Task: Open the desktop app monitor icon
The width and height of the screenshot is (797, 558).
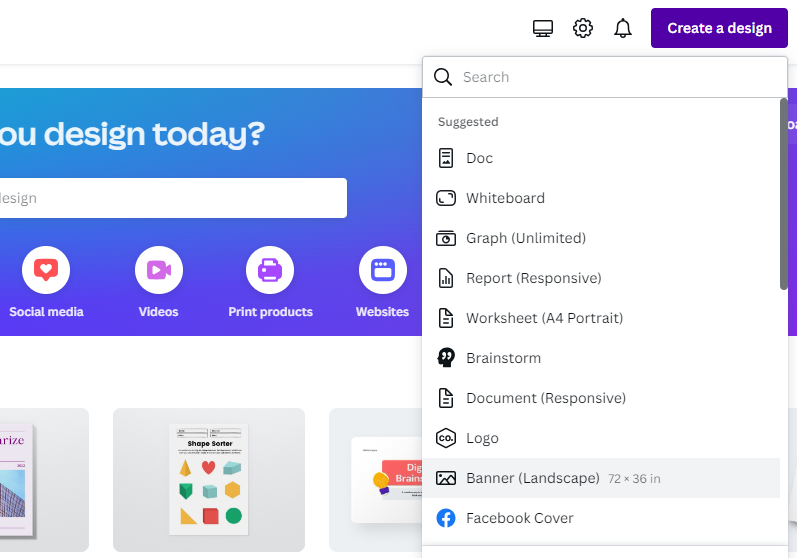Action: pos(542,28)
